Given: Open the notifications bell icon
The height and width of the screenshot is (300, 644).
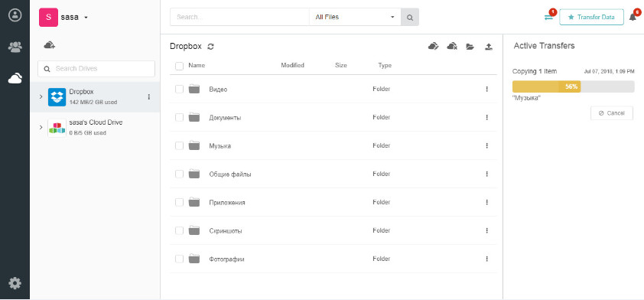Looking at the screenshot, I should [633, 18].
